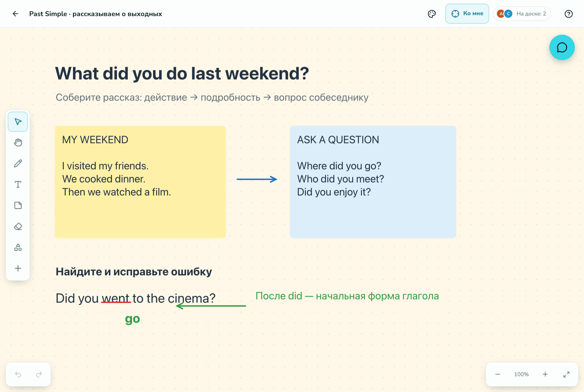Screen dimensions: 584x392
Task: Click the 'Ко мне' button
Action: point(467,14)
